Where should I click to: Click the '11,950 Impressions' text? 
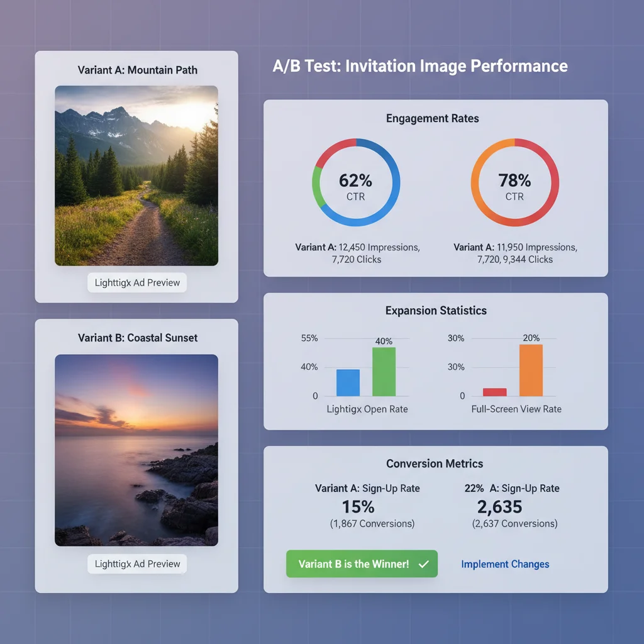click(537, 247)
